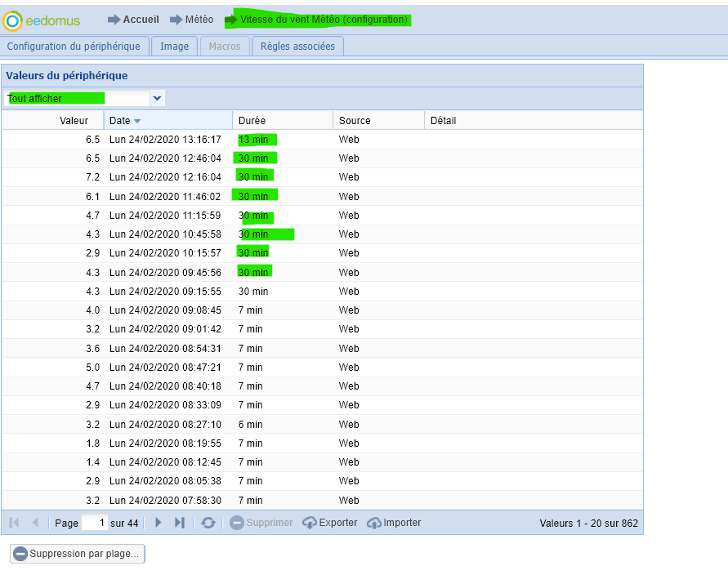728x584 pixels.
Task: Refresh the values table
Action: [208, 523]
